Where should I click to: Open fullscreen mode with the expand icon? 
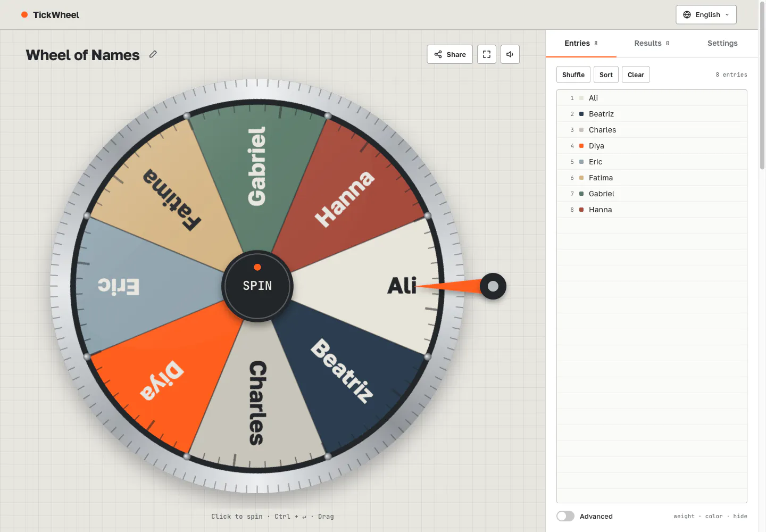tap(487, 54)
